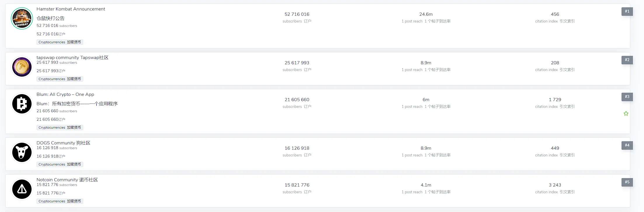Click Cryptocurrencies tag under Notcoin Community
The width and height of the screenshot is (644, 212).
click(x=60, y=201)
